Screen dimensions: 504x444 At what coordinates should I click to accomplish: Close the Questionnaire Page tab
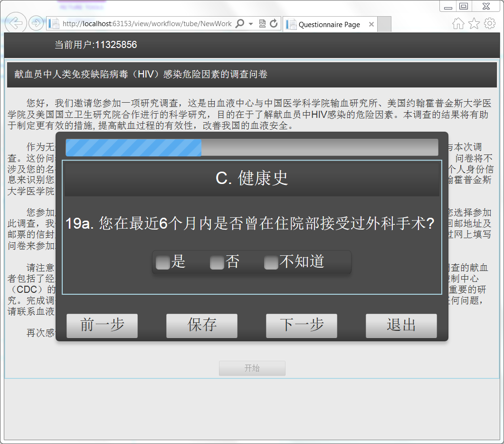click(x=371, y=24)
